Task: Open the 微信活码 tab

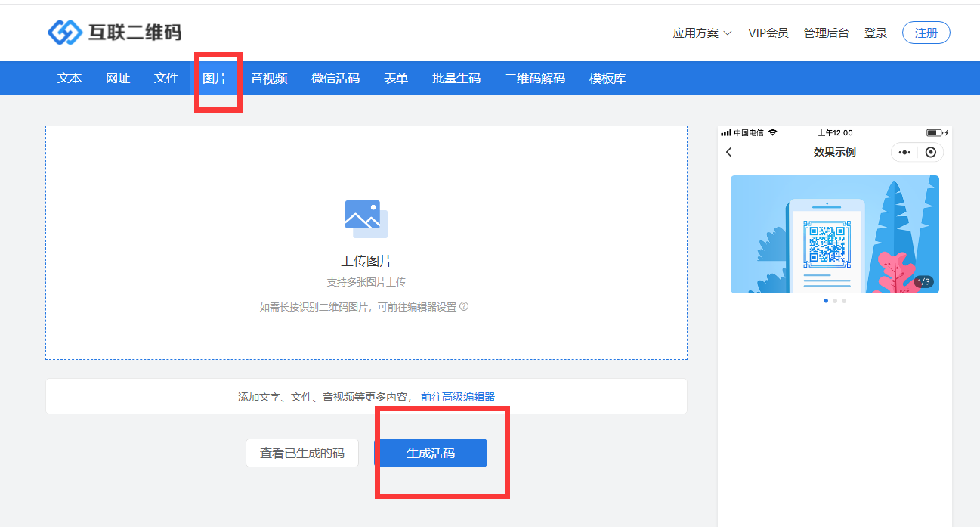Action: [335, 78]
